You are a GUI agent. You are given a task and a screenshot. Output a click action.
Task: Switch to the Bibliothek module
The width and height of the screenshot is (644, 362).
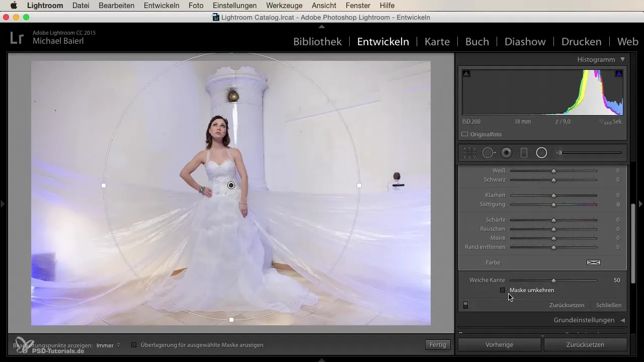(317, 42)
